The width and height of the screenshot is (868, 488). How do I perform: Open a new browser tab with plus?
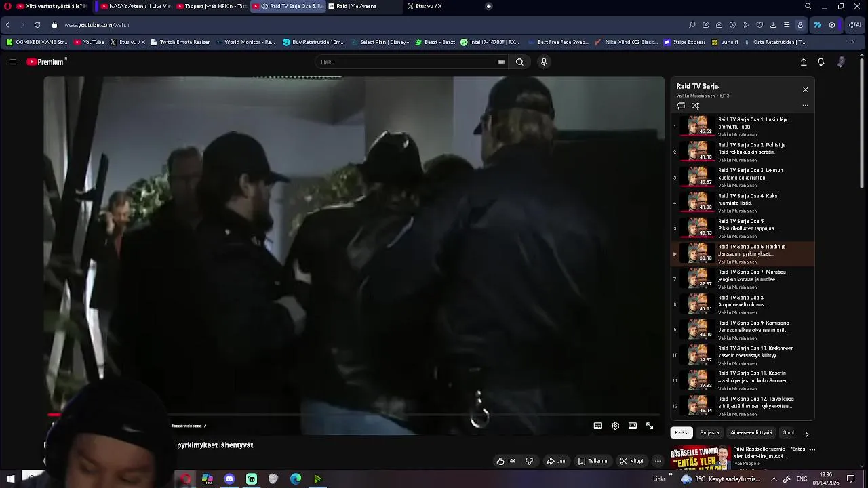coord(488,6)
